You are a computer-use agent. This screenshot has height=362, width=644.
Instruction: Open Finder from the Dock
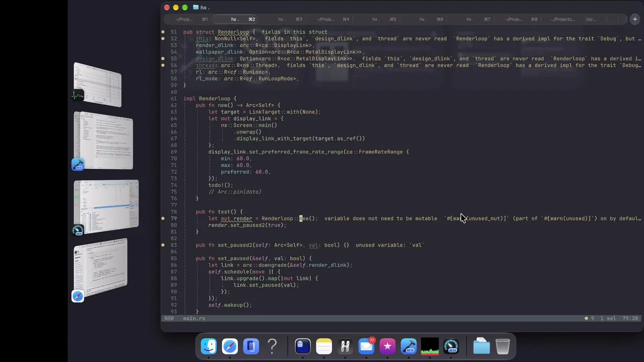[209, 346]
